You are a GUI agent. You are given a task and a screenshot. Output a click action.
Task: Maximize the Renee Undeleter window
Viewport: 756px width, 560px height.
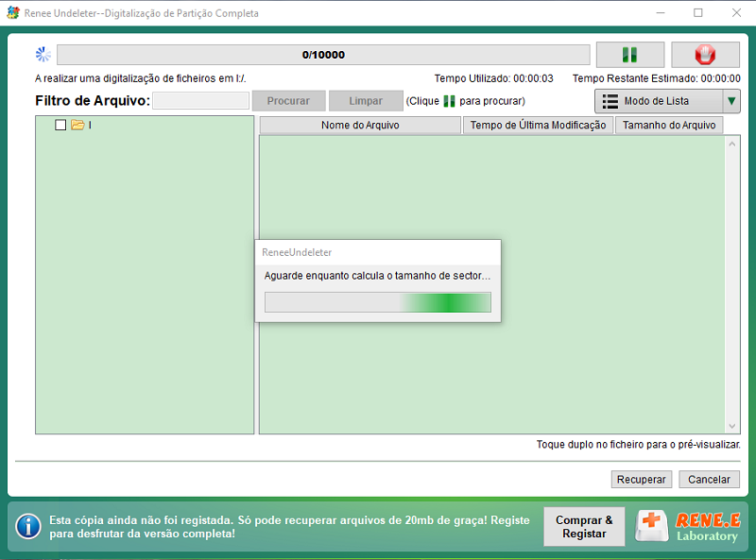[x=698, y=13]
